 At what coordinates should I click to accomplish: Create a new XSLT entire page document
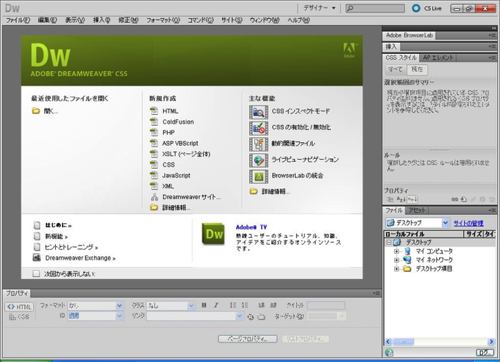pos(186,154)
